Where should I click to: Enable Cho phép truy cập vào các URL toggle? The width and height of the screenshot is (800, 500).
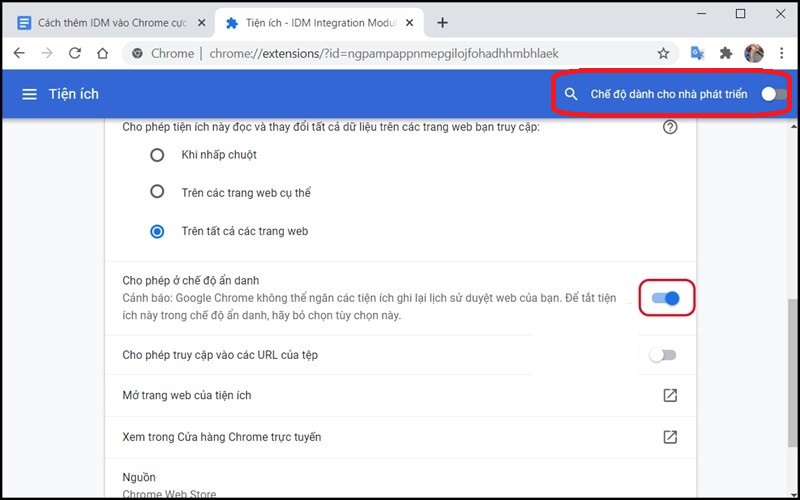tap(663, 355)
